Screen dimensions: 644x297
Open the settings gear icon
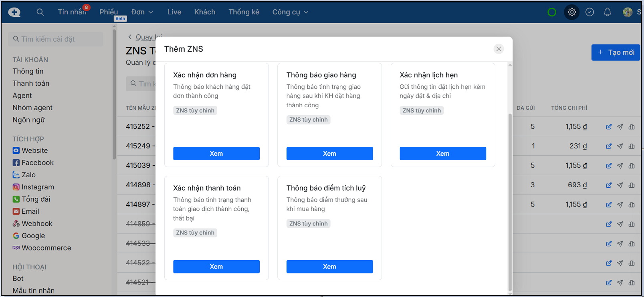tap(572, 12)
